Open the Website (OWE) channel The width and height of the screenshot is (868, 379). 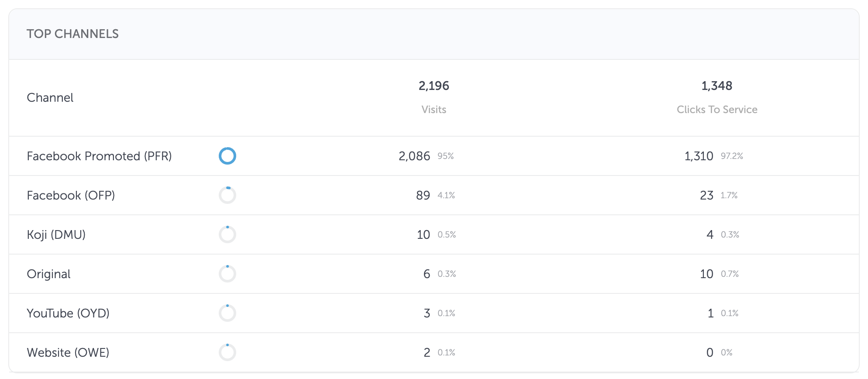68,352
